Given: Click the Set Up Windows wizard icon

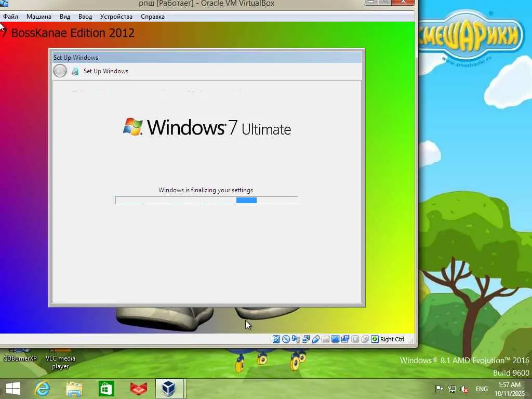Looking at the screenshot, I should point(75,71).
